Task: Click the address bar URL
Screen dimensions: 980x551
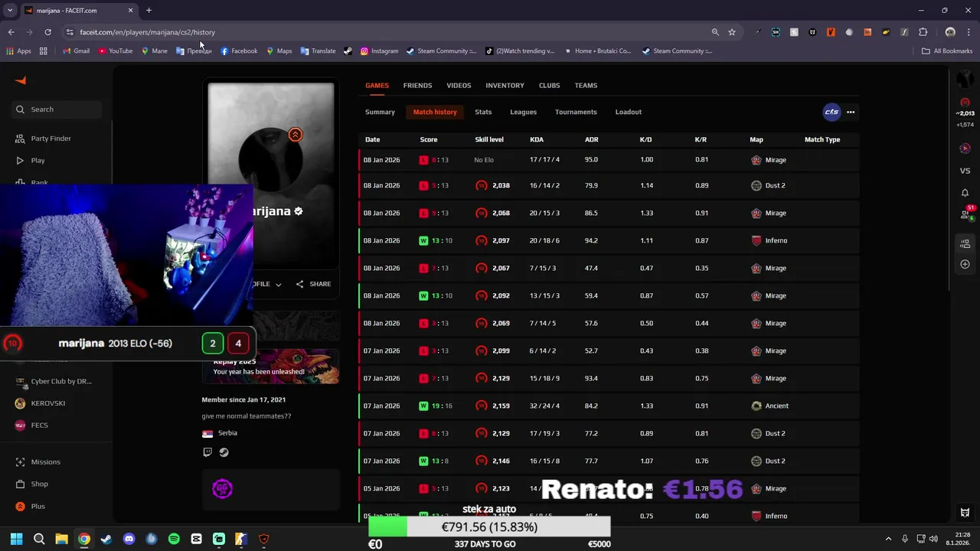Action: (147, 32)
